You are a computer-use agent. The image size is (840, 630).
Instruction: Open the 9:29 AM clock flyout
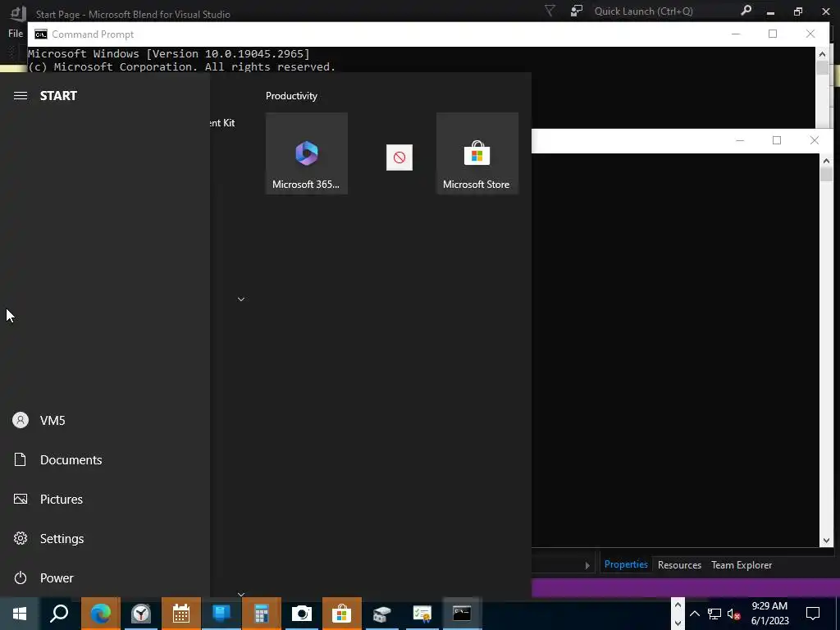tap(769, 614)
